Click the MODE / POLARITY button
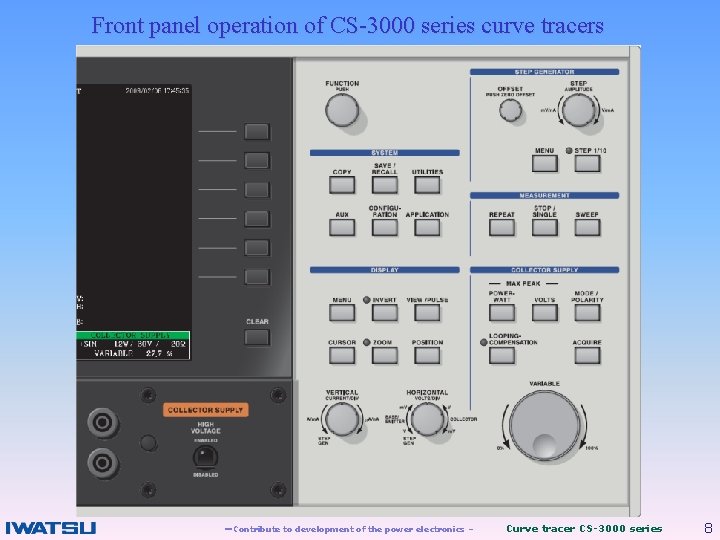 587,313
